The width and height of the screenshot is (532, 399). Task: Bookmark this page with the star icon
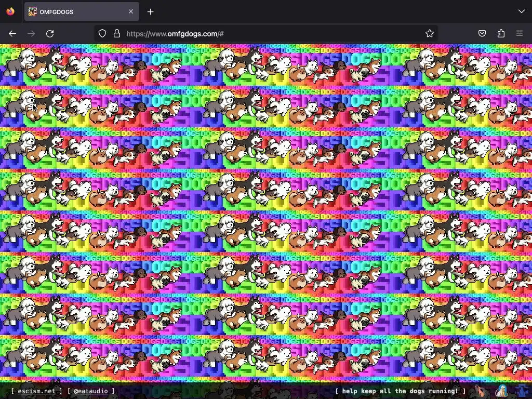430,34
